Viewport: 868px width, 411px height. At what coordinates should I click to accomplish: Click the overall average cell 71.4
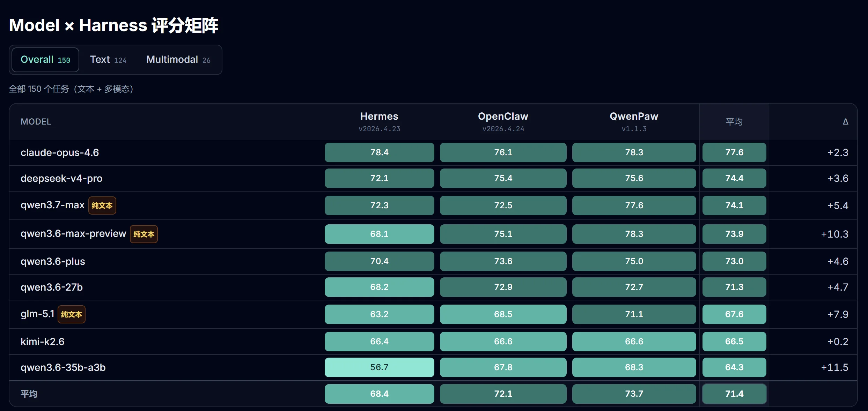tap(734, 394)
